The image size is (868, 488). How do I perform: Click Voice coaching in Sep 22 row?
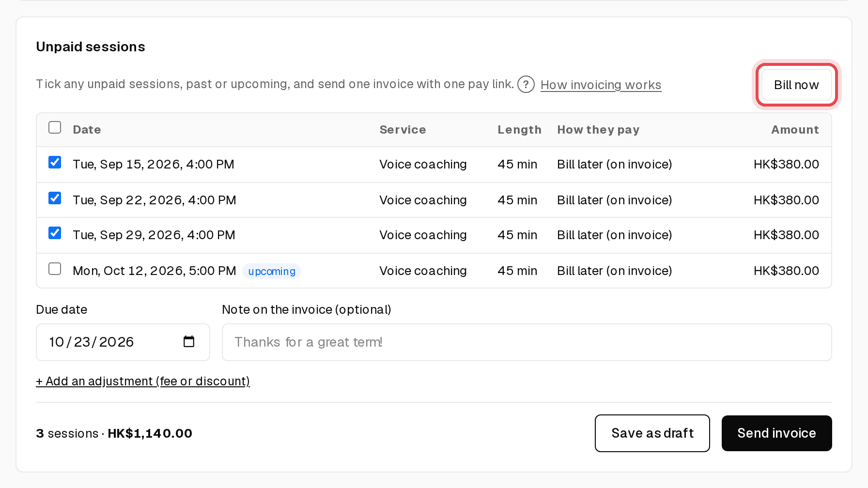click(423, 200)
